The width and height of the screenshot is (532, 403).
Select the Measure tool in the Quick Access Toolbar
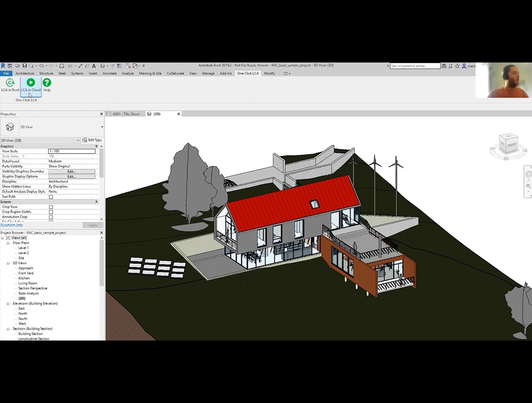click(x=80, y=65)
